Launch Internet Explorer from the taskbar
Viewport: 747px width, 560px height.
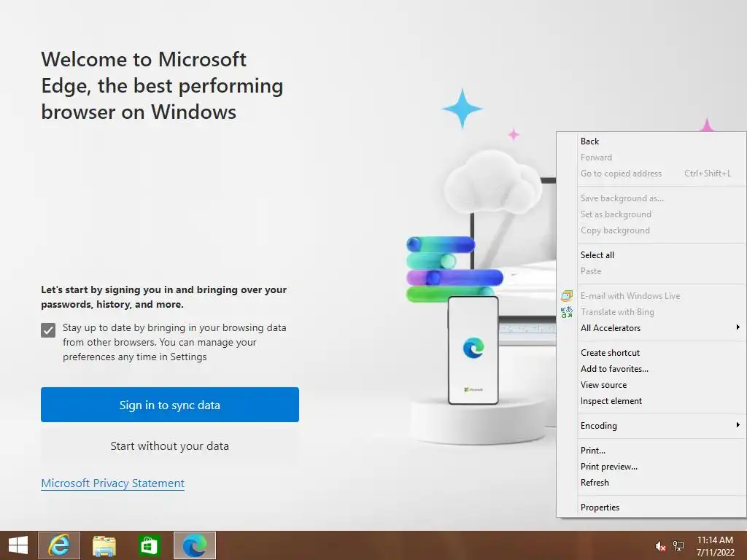(x=59, y=545)
